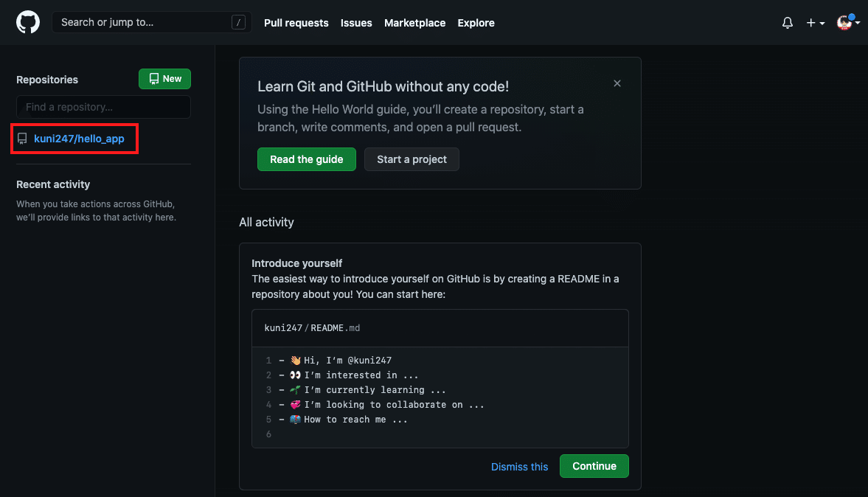Screen dimensions: 868x497
Task: Go to Pull requests
Action: (x=296, y=23)
